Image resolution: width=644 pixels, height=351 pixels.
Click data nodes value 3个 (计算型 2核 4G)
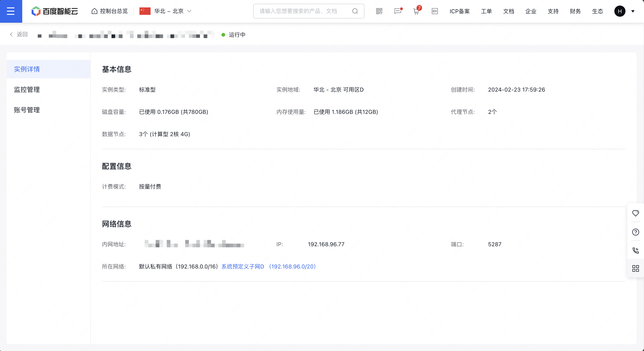point(164,134)
